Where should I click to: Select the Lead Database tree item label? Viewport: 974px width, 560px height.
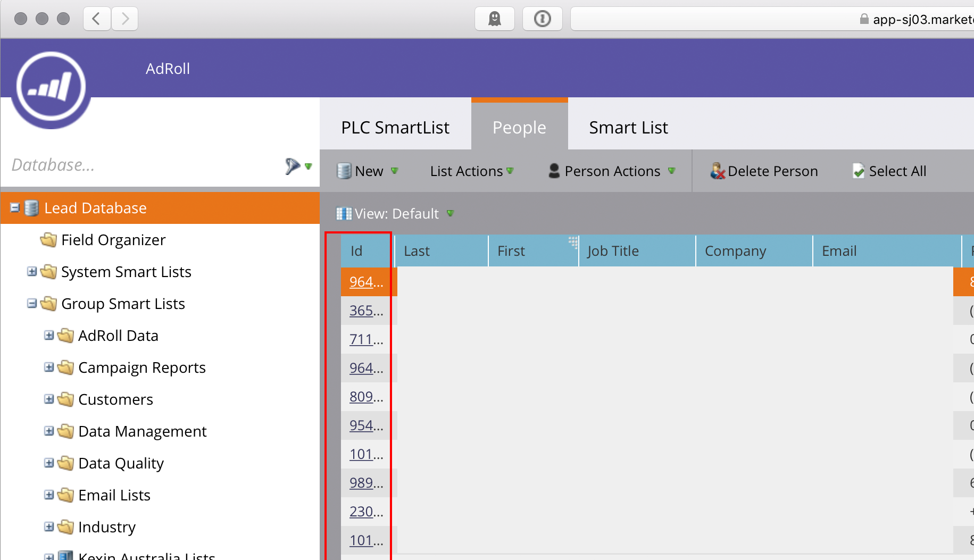tap(95, 208)
